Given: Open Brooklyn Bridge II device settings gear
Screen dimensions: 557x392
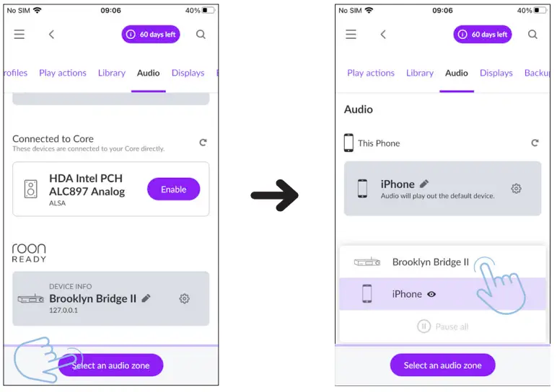Looking at the screenshot, I should [x=184, y=299].
